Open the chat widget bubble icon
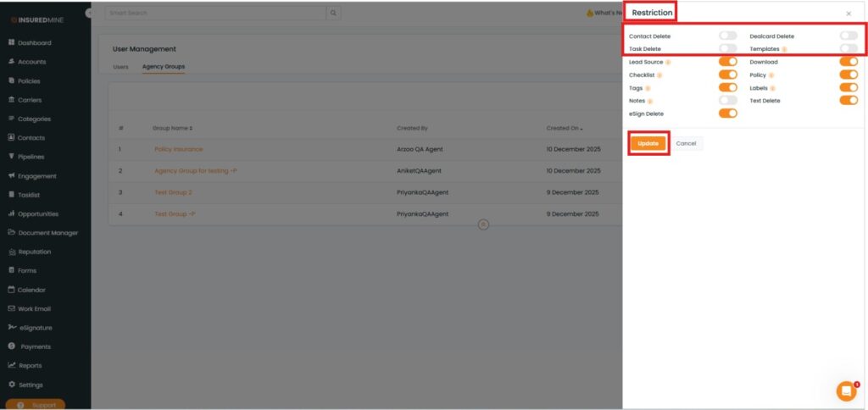Viewport: 868px width, 410px height. click(846, 391)
